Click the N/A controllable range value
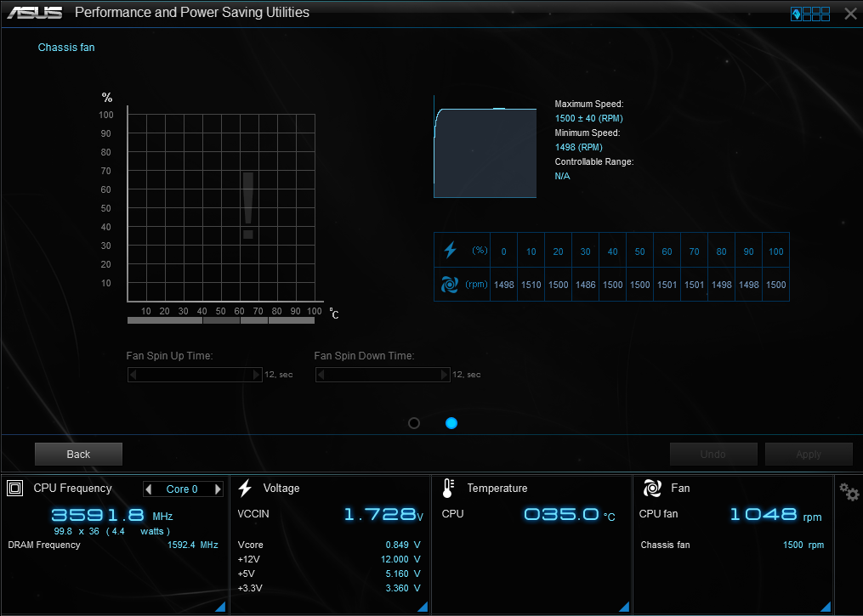 click(x=562, y=176)
